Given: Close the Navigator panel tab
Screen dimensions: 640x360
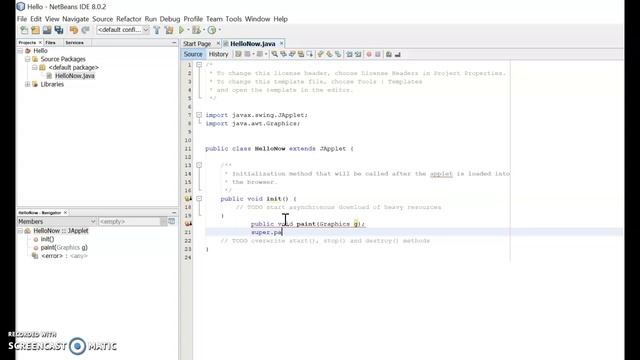Looking at the screenshot, I should pyautogui.click(x=65, y=213).
